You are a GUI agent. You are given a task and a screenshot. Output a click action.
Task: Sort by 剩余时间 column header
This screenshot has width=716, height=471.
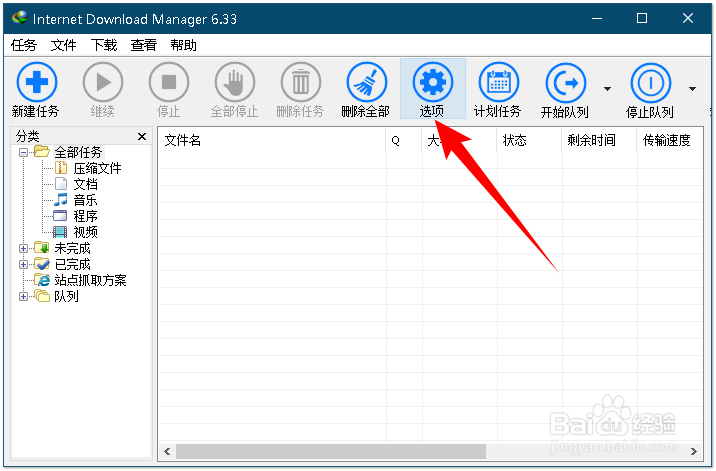599,140
